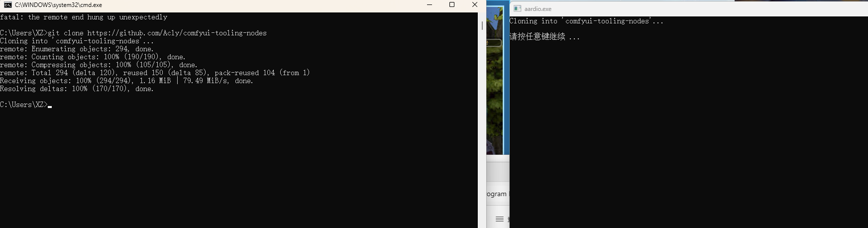
Task: Click the aardio.exe window title icon
Action: [x=517, y=8]
